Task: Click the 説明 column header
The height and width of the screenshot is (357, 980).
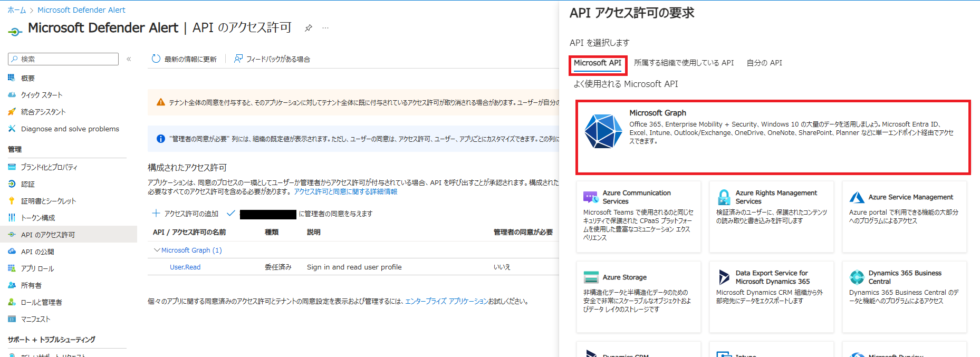Action: [314, 232]
